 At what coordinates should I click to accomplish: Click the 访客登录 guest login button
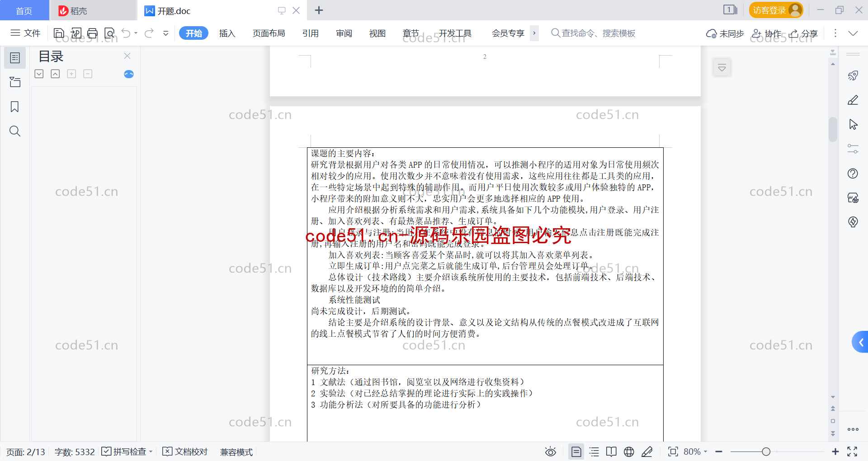coord(776,10)
